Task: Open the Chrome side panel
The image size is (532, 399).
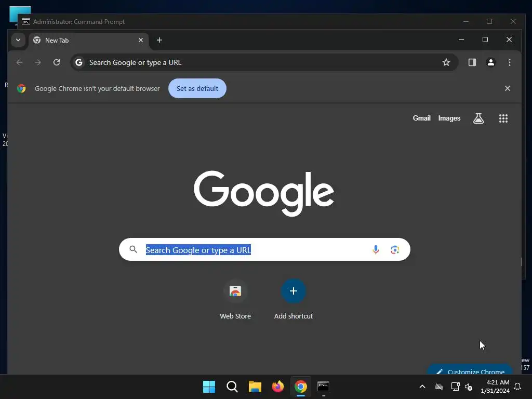Action: pos(472,62)
